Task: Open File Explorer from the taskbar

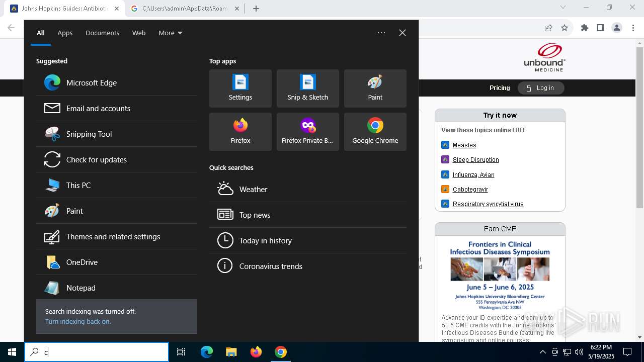Action: (231, 352)
